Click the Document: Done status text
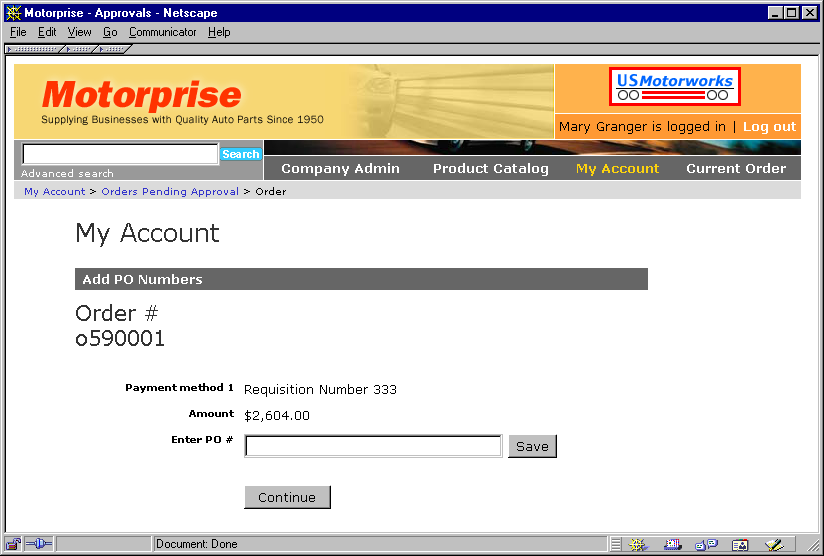824x556 pixels. (x=197, y=544)
